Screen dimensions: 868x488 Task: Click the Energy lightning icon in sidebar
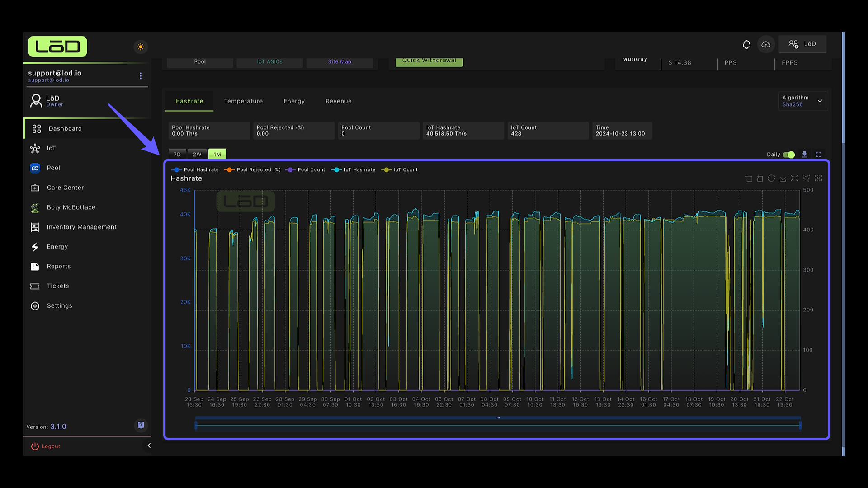point(35,247)
